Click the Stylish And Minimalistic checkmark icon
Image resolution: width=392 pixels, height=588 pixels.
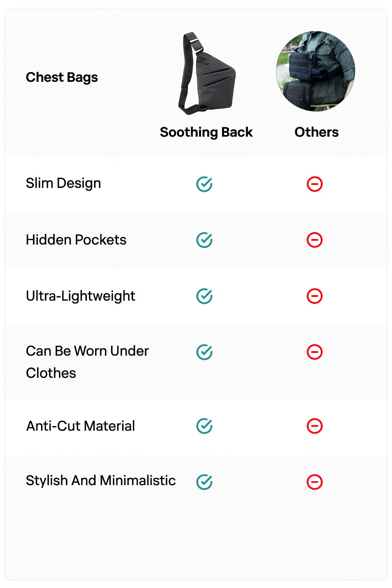click(x=204, y=482)
